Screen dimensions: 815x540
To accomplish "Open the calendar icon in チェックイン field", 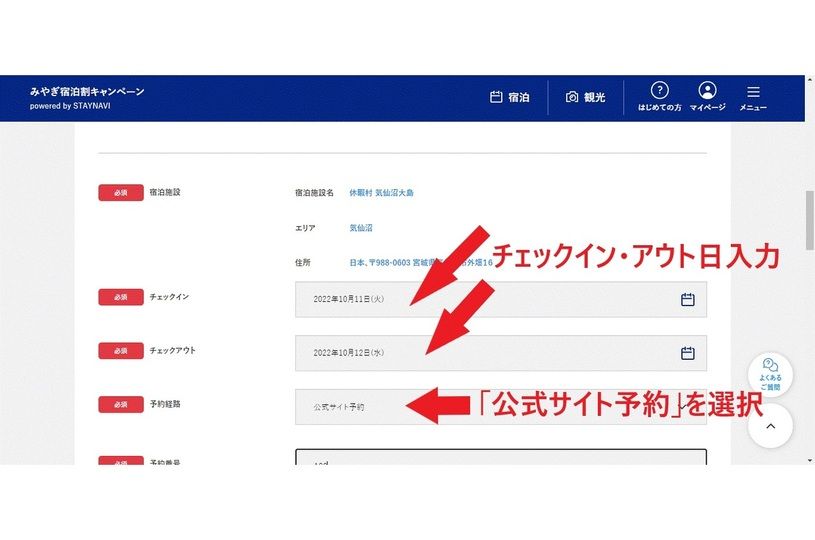I will tap(688, 299).
